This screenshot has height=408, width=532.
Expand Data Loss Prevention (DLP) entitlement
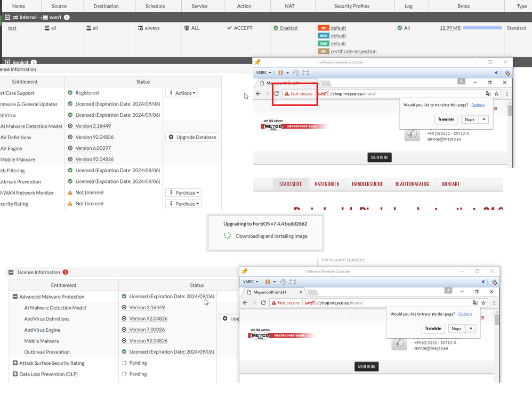click(x=15, y=374)
